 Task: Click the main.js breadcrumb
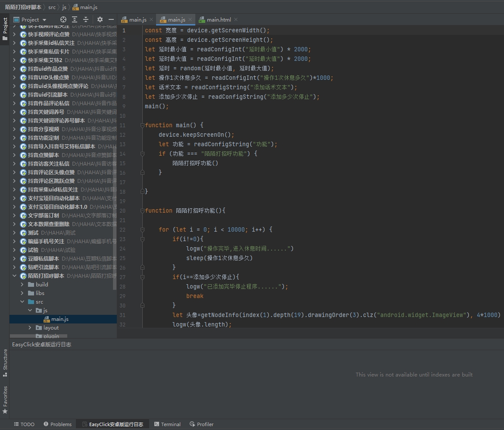(x=85, y=7)
